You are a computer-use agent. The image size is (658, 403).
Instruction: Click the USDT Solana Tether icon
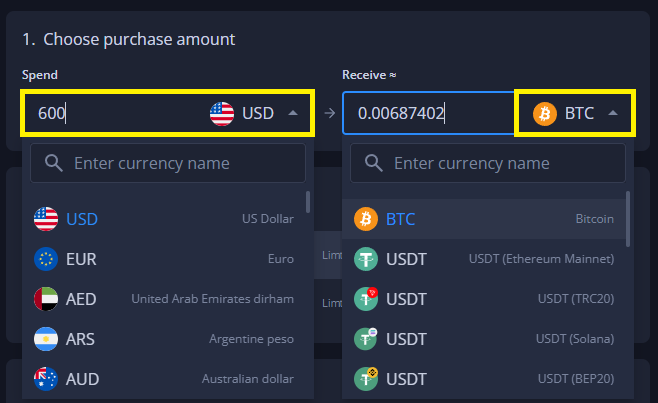pyautogui.click(x=366, y=339)
